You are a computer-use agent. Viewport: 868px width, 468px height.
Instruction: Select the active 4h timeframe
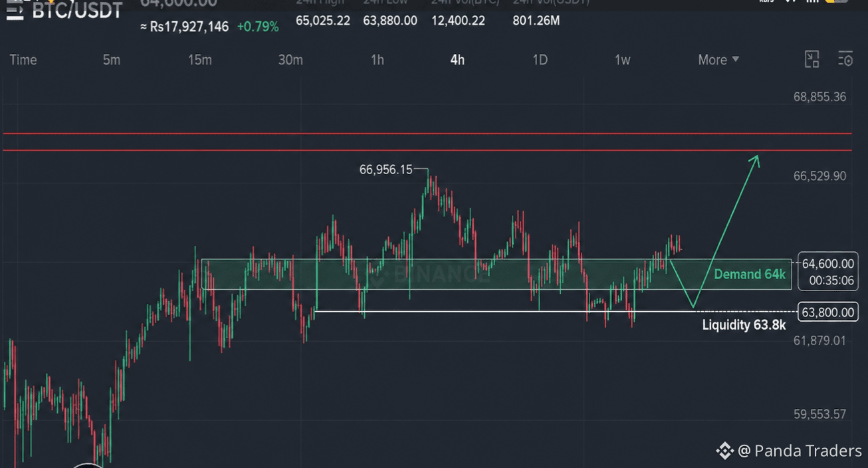point(457,60)
